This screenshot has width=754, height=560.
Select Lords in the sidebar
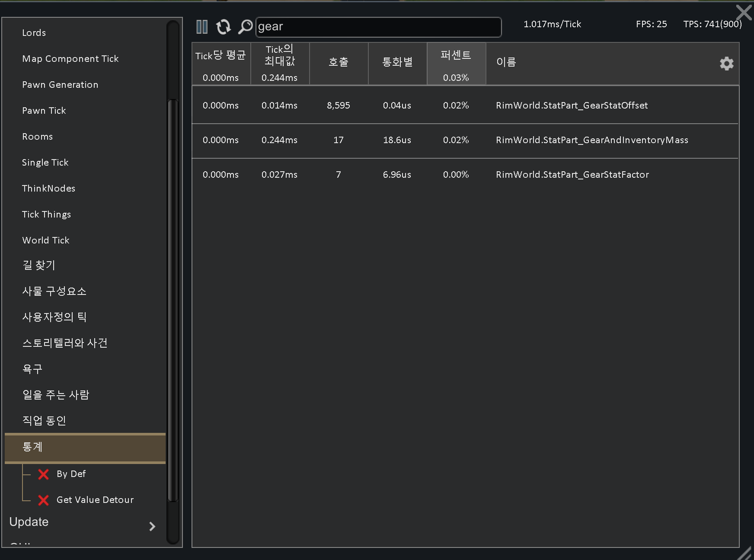coord(34,33)
